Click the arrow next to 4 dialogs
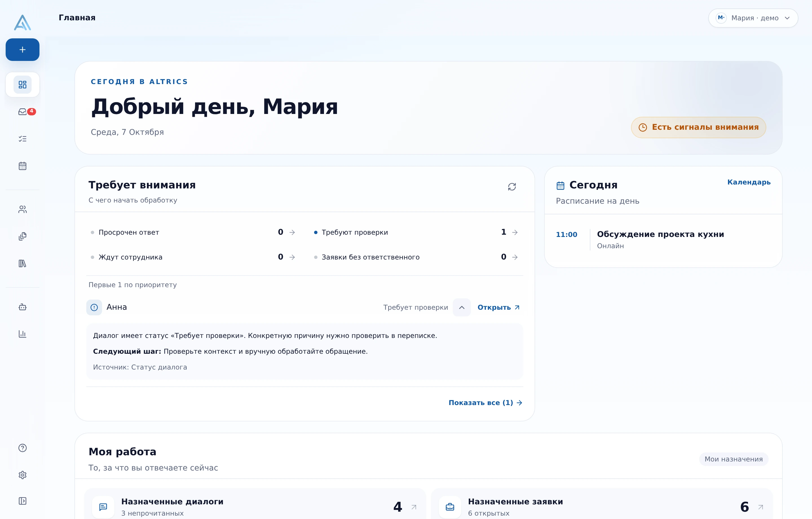Viewport: 812px width, 519px height. 414,507
